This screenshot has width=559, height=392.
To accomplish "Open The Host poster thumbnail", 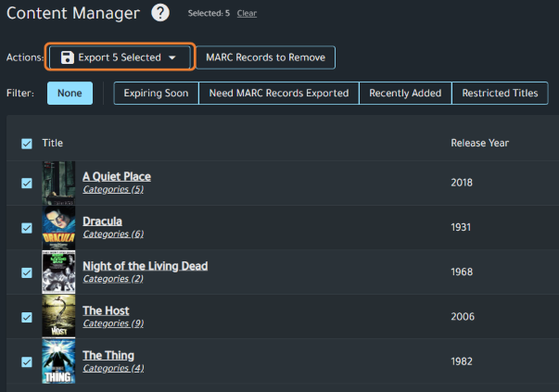I will coord(58,316).
